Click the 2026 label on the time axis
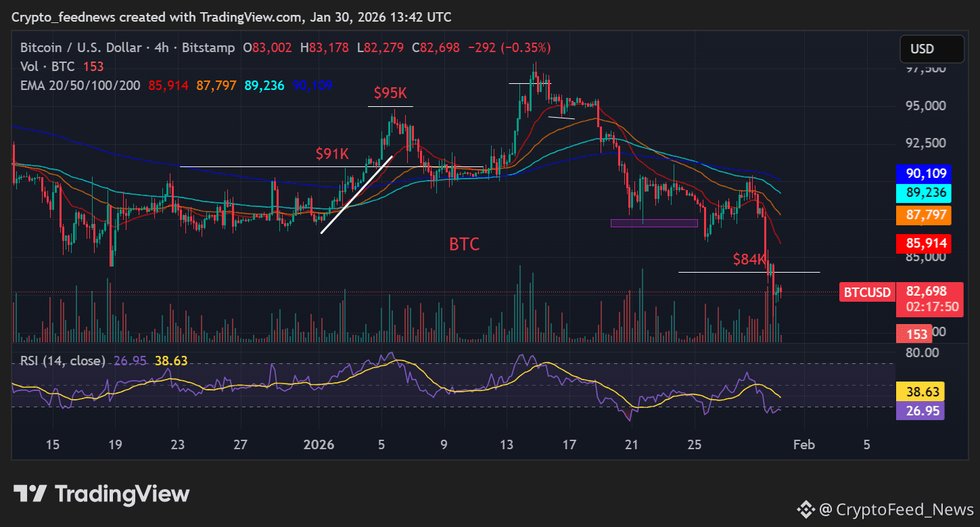The image size is (980, 527). pyautogui.click(x=319, y=444)
